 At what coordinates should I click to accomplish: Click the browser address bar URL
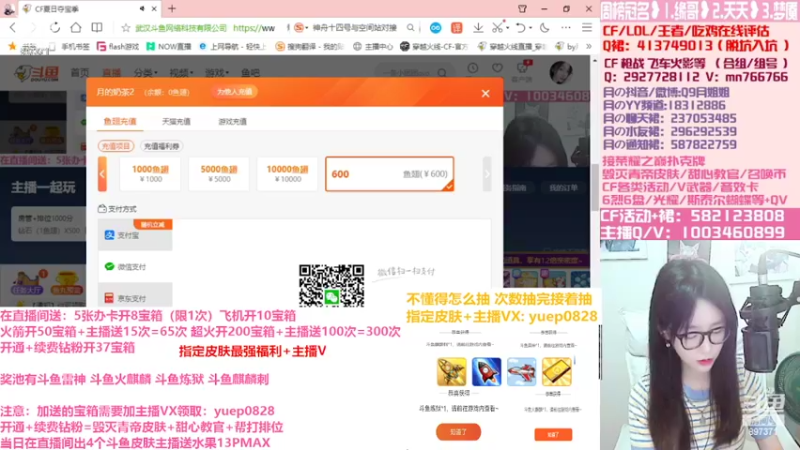click(254, 28)
